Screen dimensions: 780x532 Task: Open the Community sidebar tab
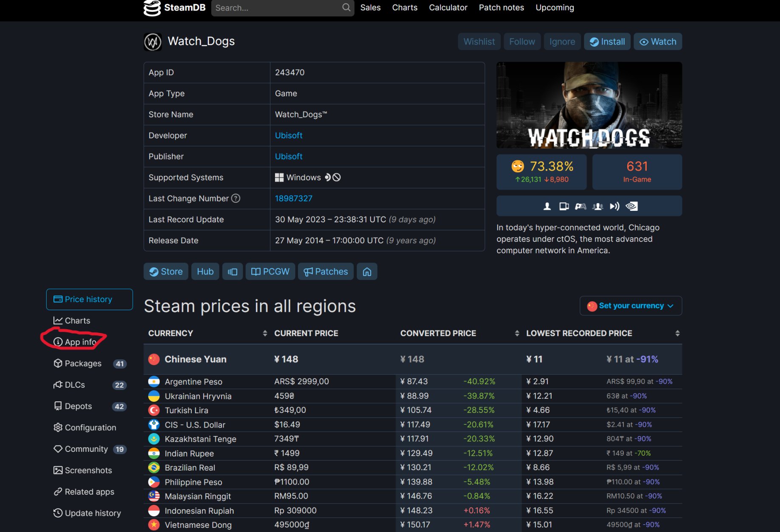[90, 449]
